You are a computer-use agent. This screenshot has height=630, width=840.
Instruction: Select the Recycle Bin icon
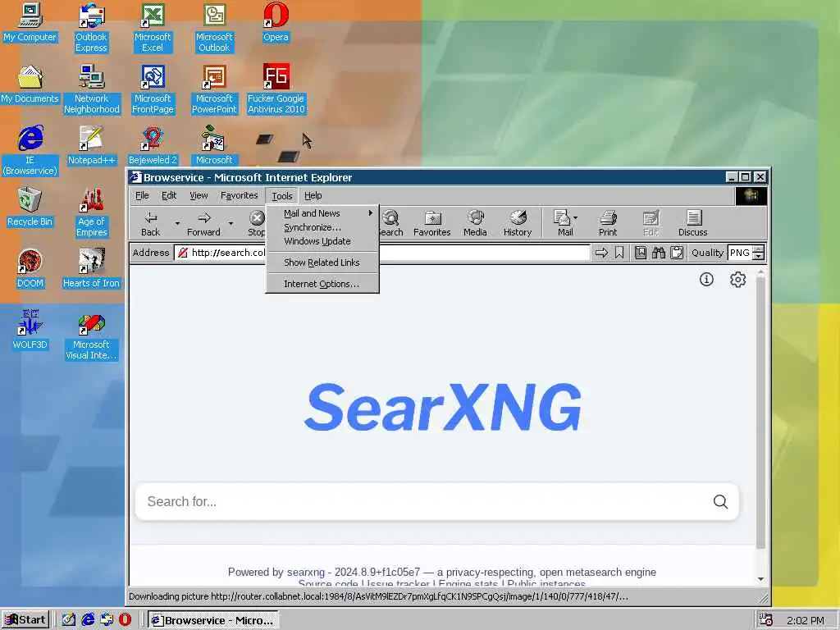30,208
